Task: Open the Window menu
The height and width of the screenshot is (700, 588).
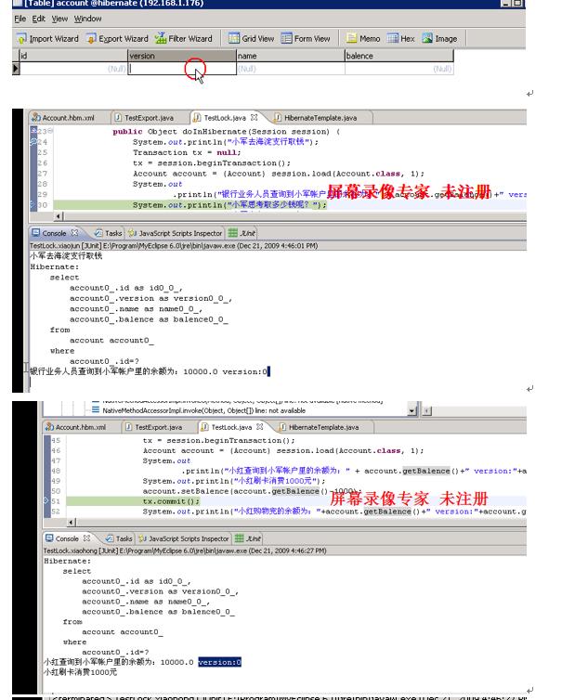Action: click(x=87, y=19)
